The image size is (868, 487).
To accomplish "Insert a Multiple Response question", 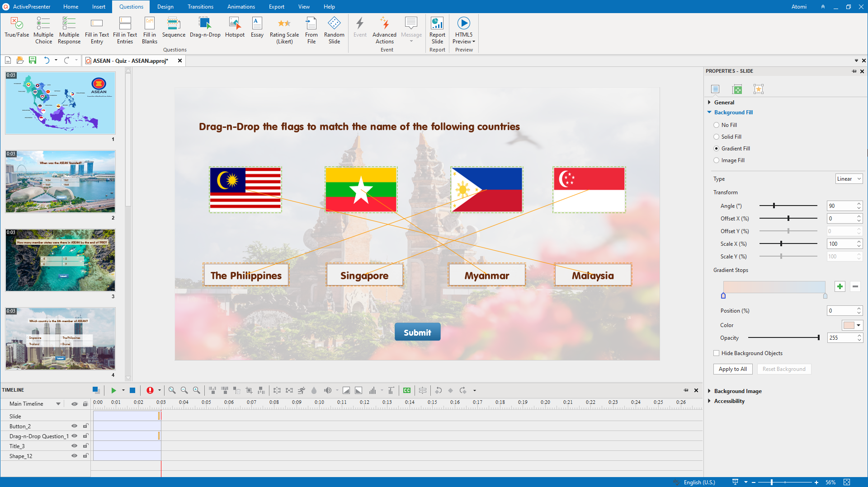I will click(x=69, y=30).
